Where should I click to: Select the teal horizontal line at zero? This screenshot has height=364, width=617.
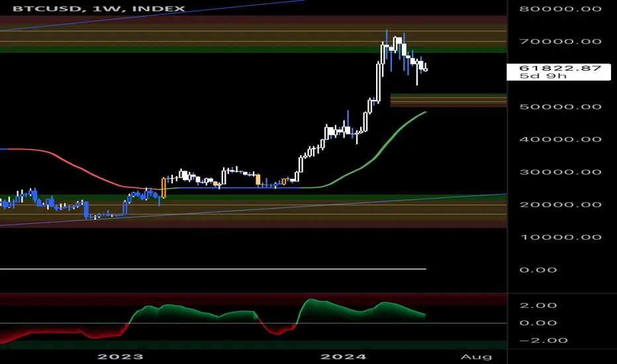[213, 269]
